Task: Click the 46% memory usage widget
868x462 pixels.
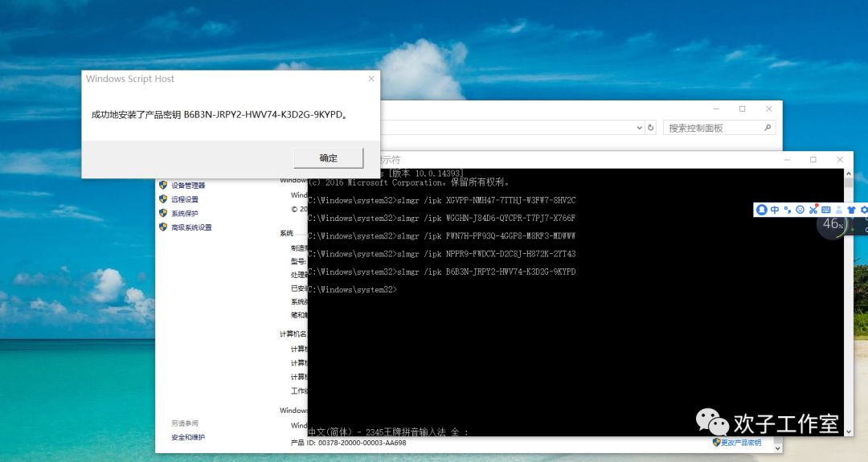Action: tap(833, 224)
